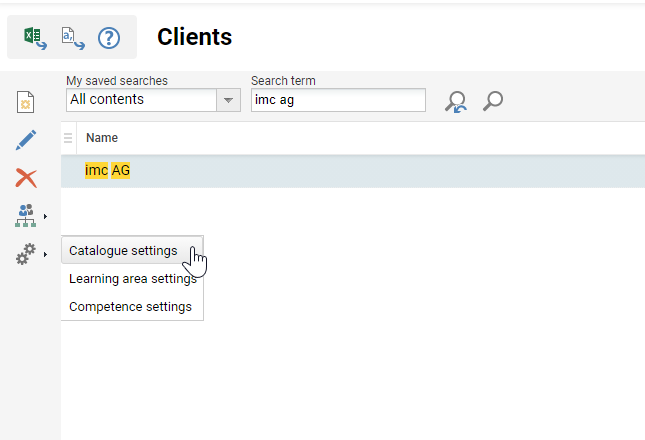Viewport: 645px width, 440px height.
Task: Click into the Search term field
Action: tap(337, 100)
